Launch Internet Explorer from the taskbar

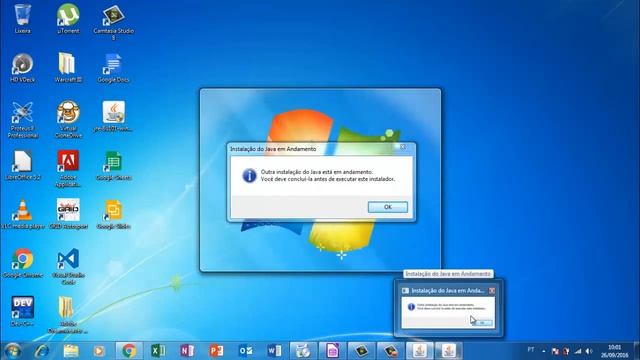coord(42,351)
